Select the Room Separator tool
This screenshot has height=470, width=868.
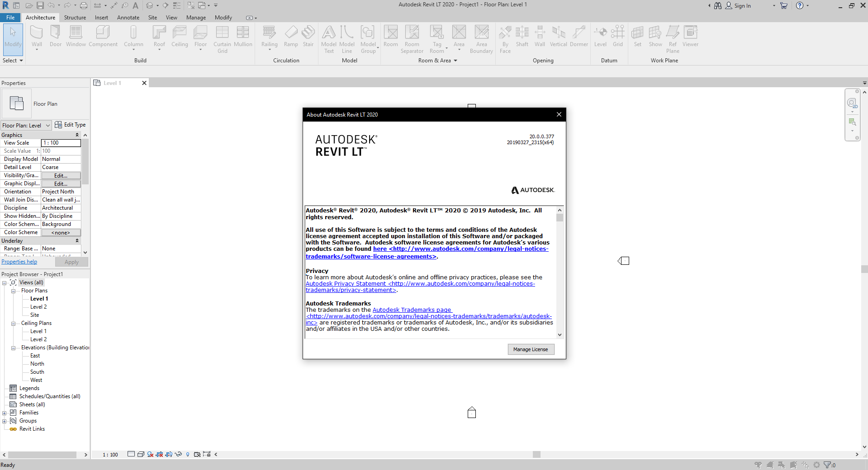point(412,39)
